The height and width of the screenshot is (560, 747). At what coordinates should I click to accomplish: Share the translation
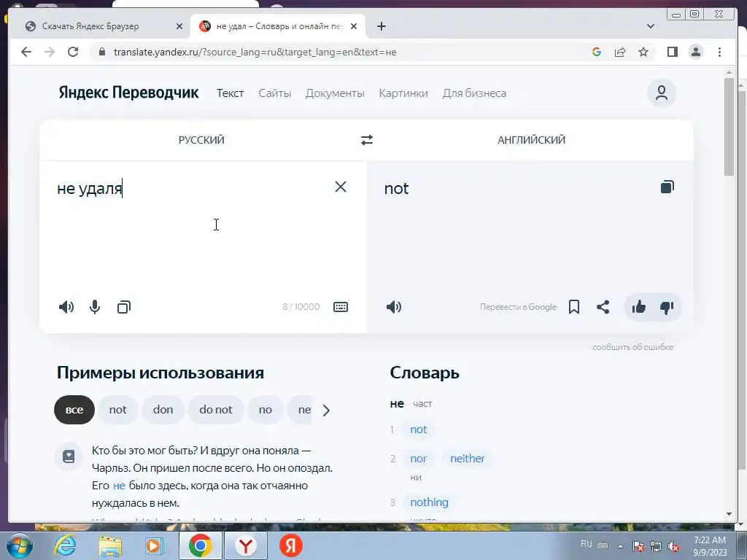(603, 307)
